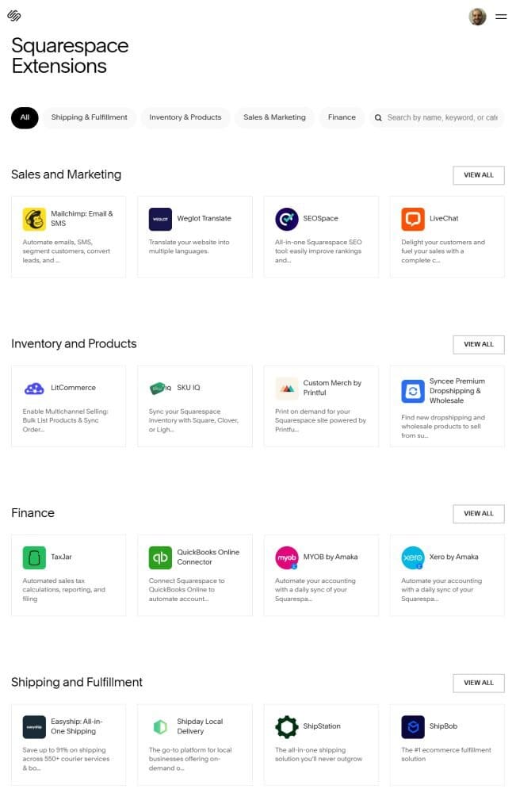The image size is (516, 812).
Task: Open the LiveChat speech-bubble icon
Action: tap(411, 218)
